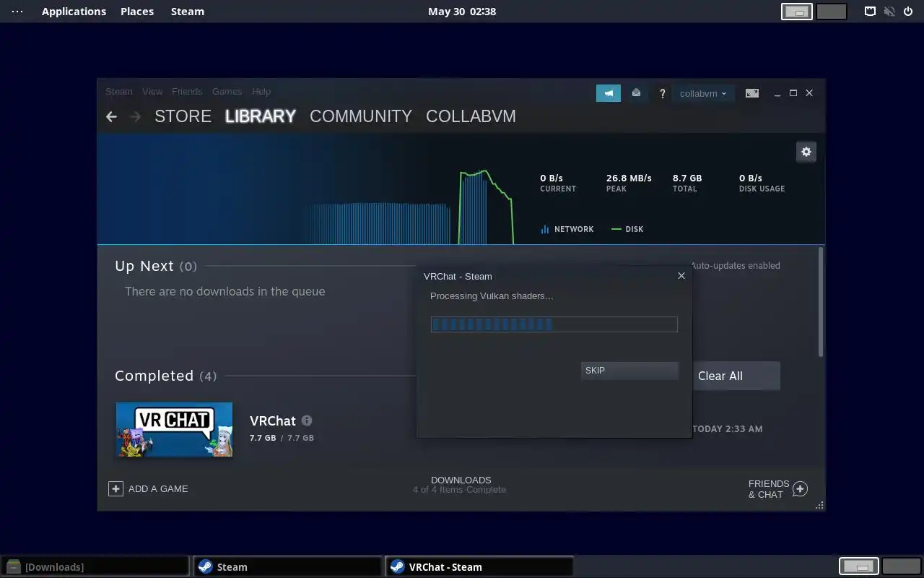This screenshot has height=578, width=924.
Task: Open the power menu icon
Action: (908, 12)
